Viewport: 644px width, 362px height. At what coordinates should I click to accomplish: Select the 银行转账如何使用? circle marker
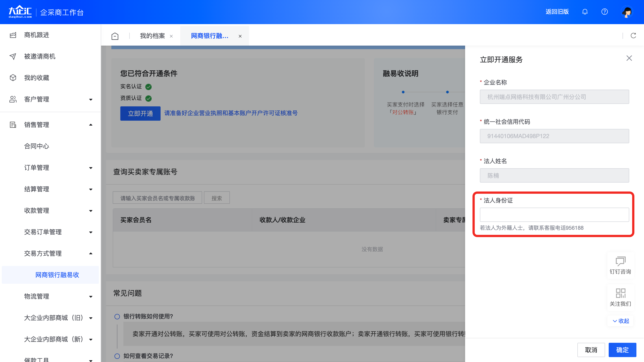coord(117,317)
